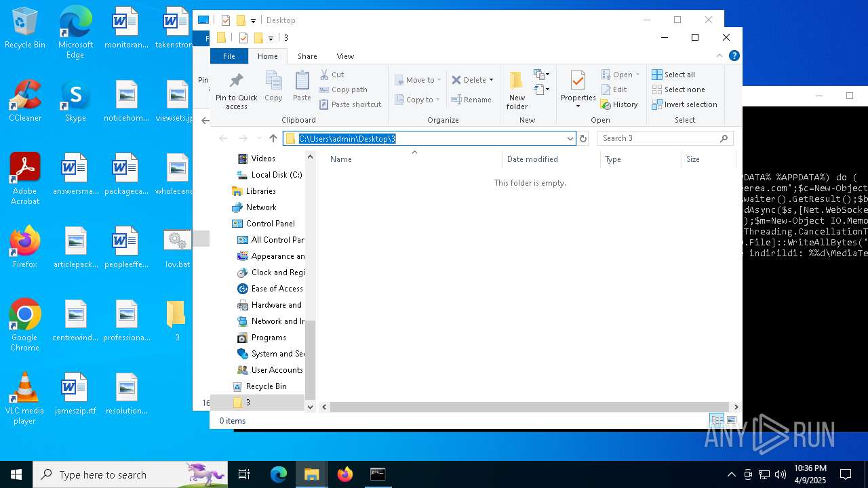Select Adobe Acrobat desktop shortcut

tap(25, 179)
